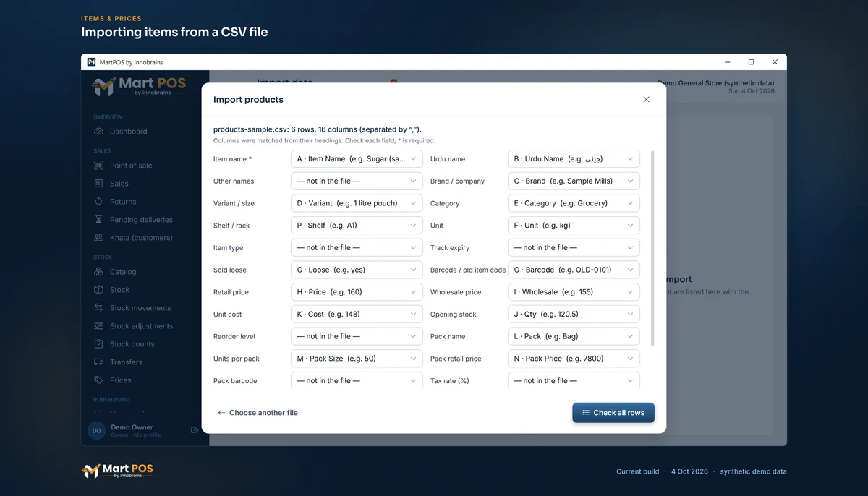Click the Pending deliveries hourglass icon
The height and width of the screenshot is (496, 868).
pyautogui.click(x=98, y=220)
